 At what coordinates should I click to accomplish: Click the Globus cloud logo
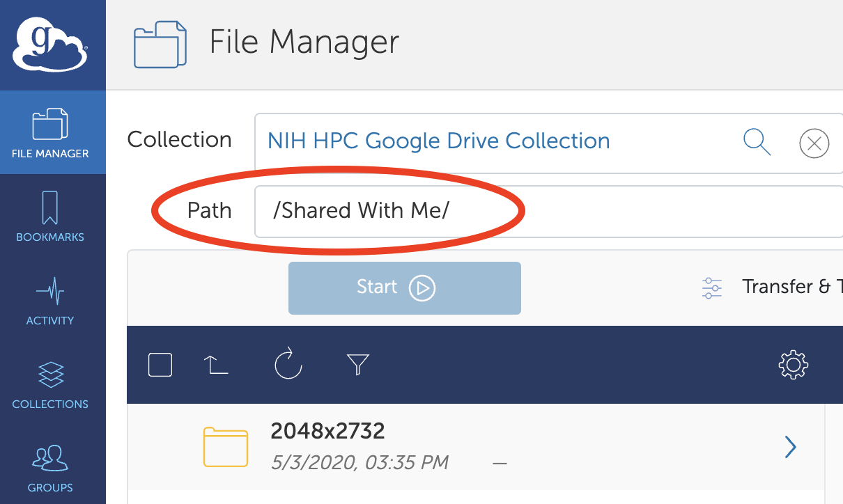click(x=50, y=43)
